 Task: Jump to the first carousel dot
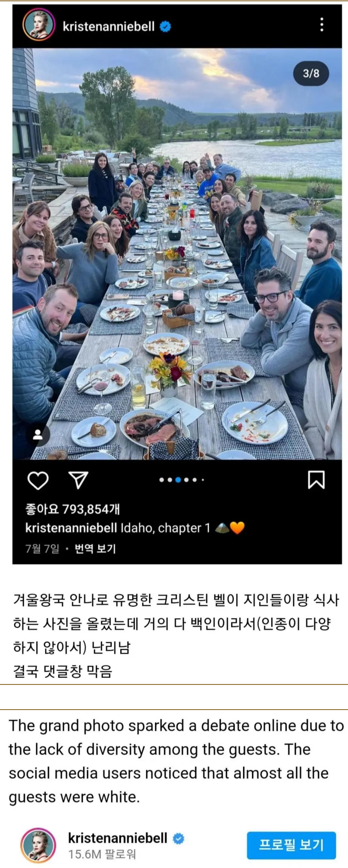[162, 480]
